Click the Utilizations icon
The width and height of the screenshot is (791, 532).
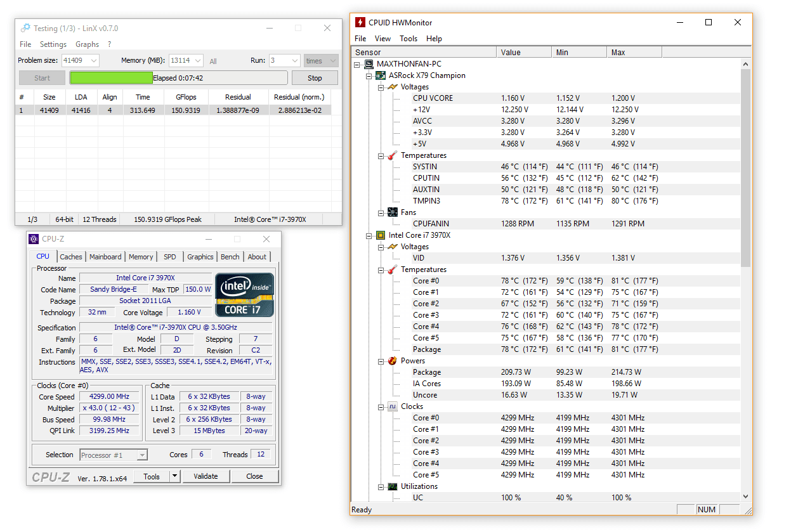393,486
